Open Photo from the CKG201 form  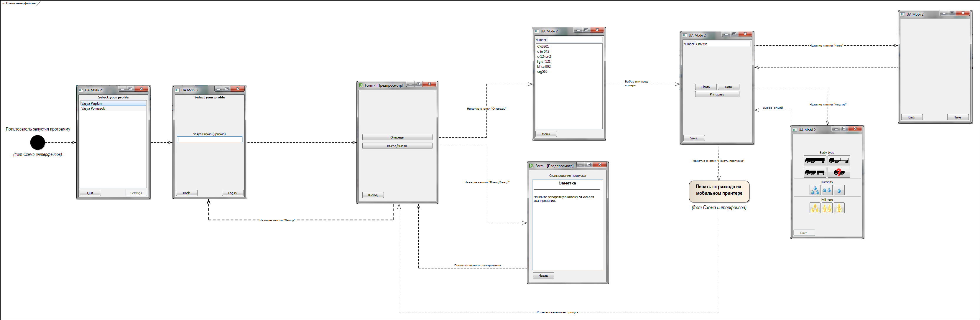(706, 87)
